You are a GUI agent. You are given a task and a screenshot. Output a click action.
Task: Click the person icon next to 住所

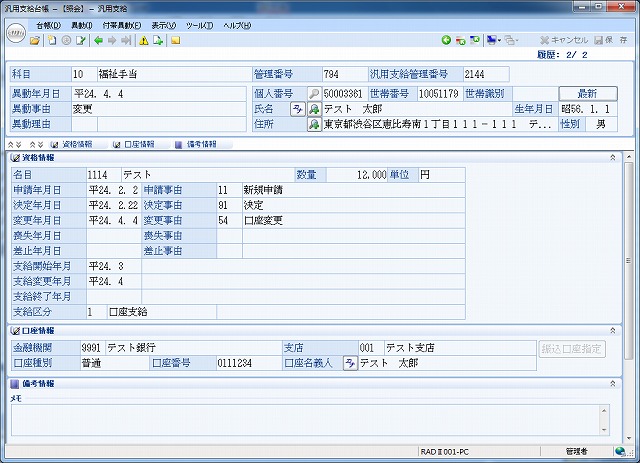point(314,125)
